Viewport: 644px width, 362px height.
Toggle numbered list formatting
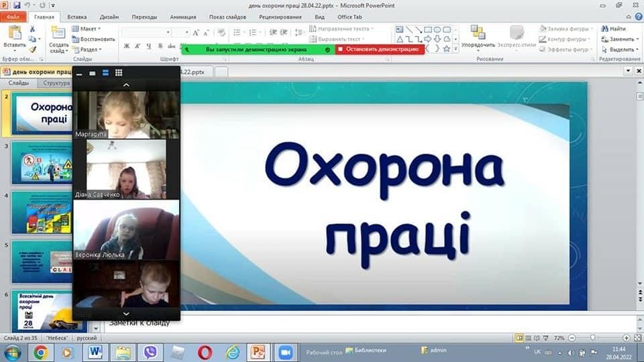coord(254,32)
